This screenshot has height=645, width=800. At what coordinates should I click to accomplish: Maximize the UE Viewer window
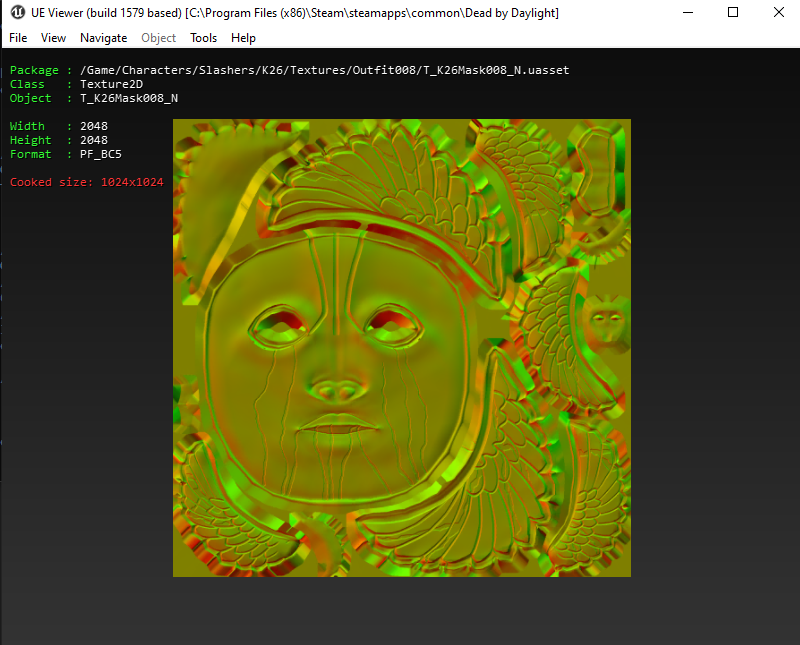click(733, 12)
